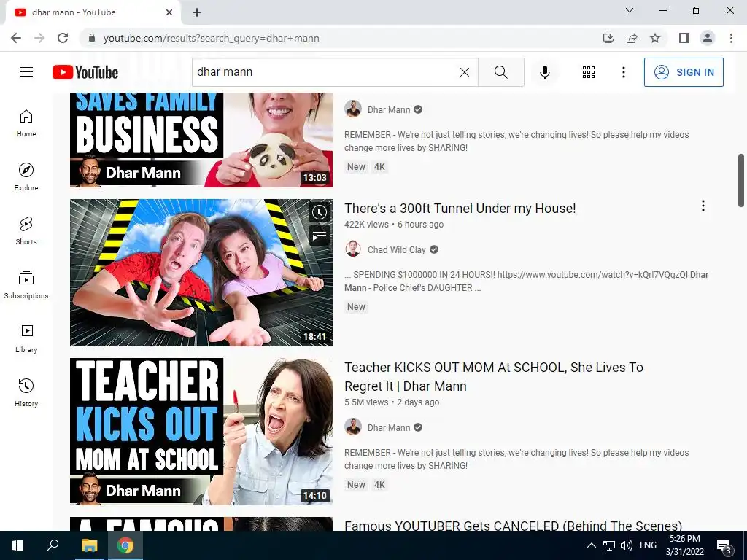Viewport: 747px width, 560px height.
Task: Open volume control in tray
Action: (x=627, y=545)
